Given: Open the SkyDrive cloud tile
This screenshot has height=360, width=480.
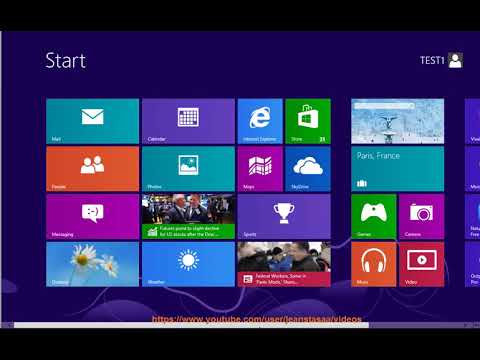Looking at the screenshot, I should [308, 169].
